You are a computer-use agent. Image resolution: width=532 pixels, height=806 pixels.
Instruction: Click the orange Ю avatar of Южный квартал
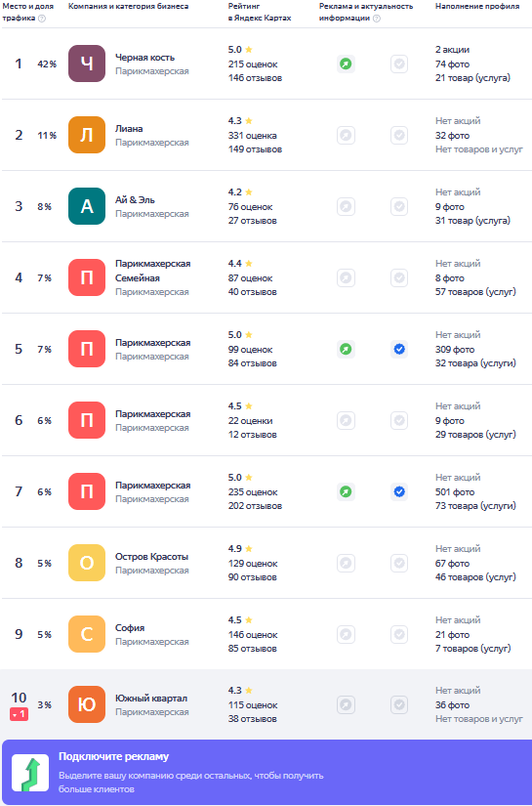tap(87, 704)
